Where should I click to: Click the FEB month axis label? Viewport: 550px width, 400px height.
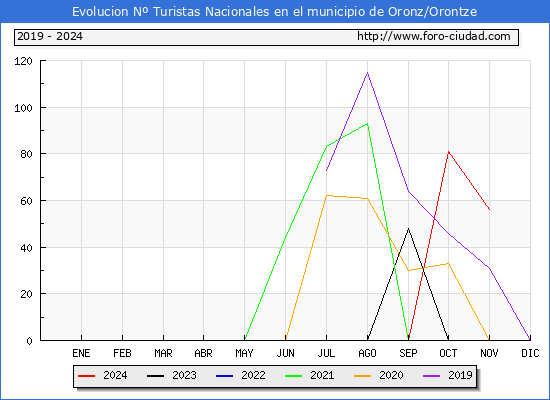click(x=122, y=353)
